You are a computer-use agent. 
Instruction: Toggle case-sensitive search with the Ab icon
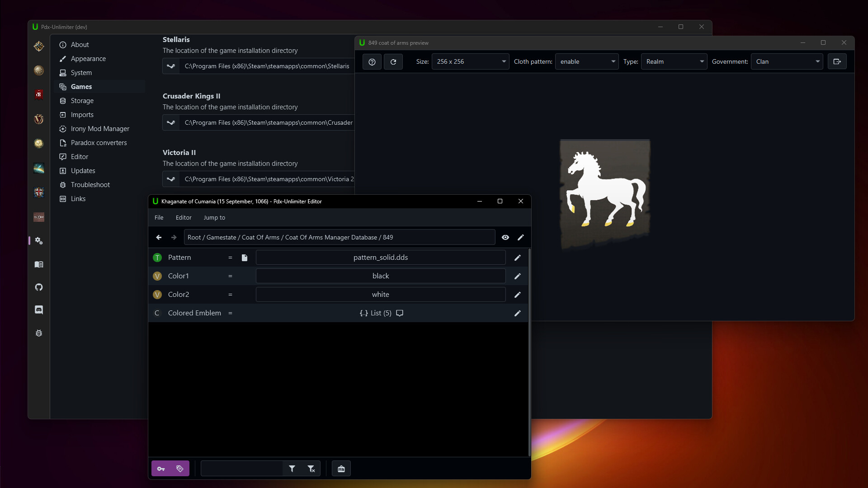coord(341,468)
